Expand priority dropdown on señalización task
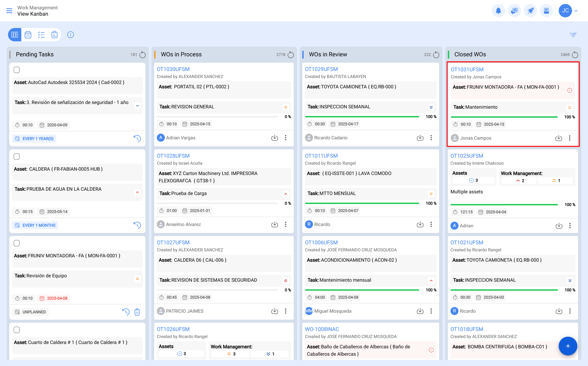Screen dimensions: 588x366 [137, 106]
